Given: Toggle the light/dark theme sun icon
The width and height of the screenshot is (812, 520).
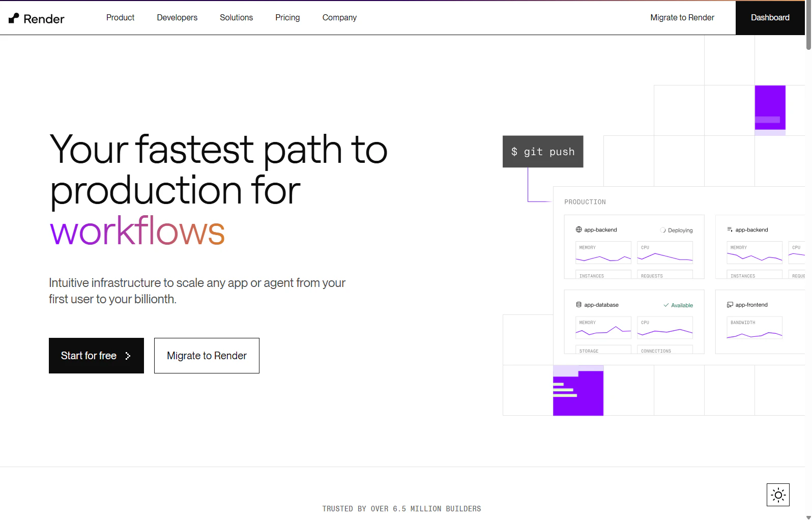Looking at the screenshot, I should 778,495.
